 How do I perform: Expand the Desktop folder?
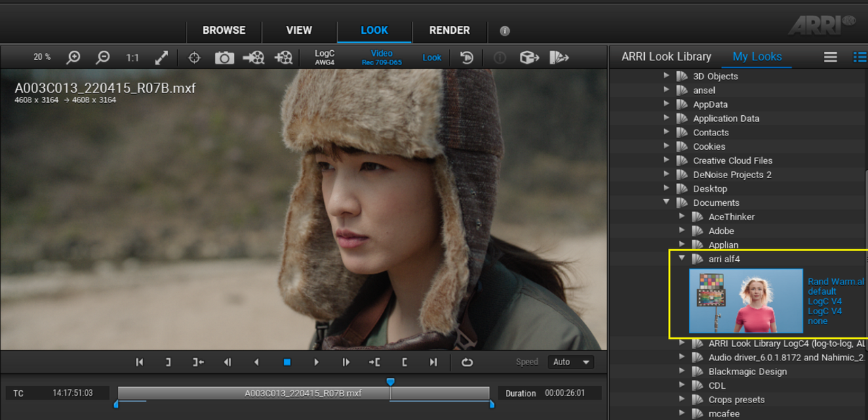click(x=667, y=188)
